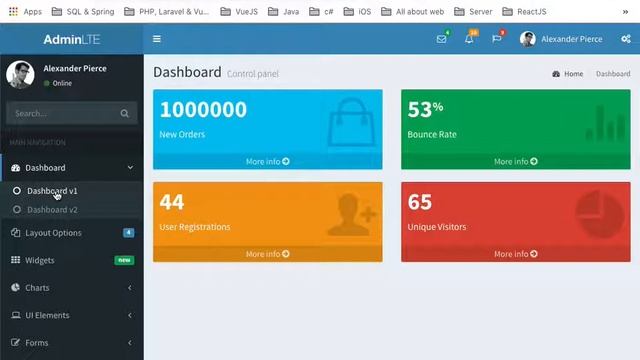Open the Java bookmark folder
This screenshot has width=640, height=360.
point(284,11)
